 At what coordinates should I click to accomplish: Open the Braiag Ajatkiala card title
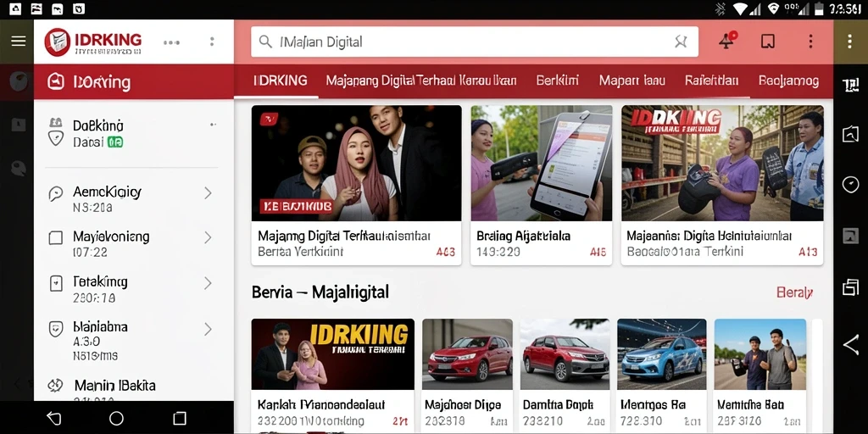tap(523, 236)
